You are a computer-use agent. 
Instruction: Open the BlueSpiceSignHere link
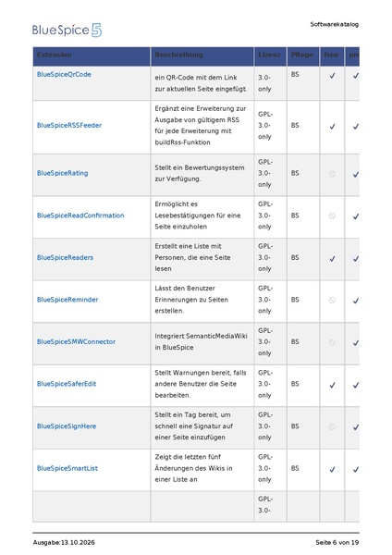point(67,426)
